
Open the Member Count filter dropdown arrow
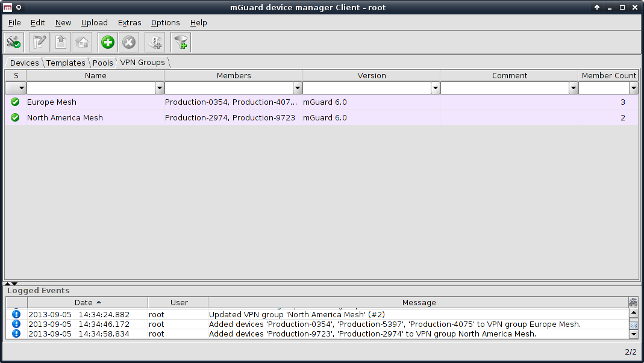pos(634,88)
